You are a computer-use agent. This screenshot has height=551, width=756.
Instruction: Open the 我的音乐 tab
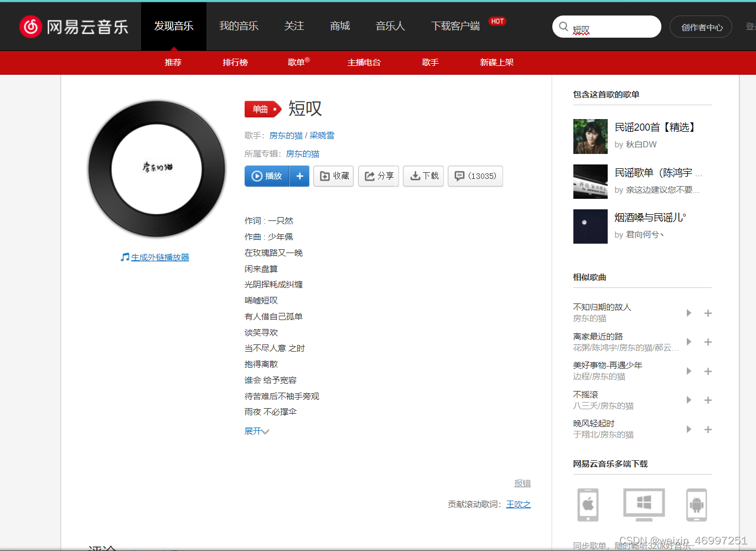click(239, 26)
